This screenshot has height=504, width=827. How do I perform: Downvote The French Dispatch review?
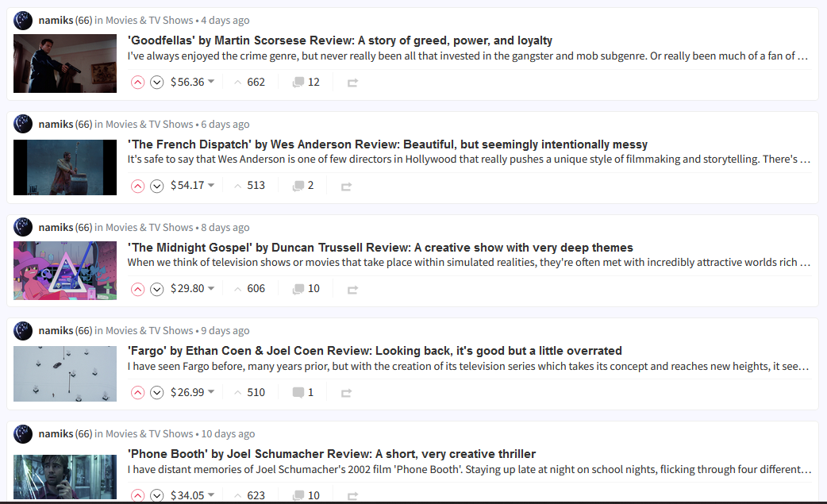(156, 186)
